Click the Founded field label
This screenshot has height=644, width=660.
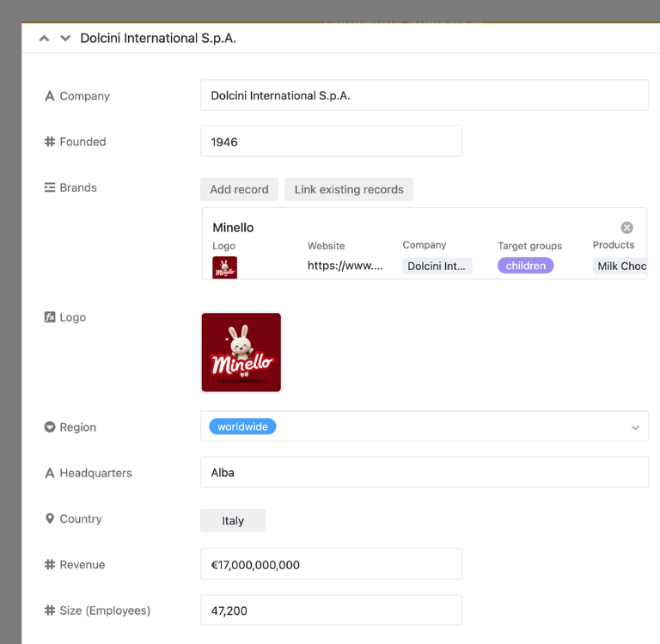click(x=82, y=142)
